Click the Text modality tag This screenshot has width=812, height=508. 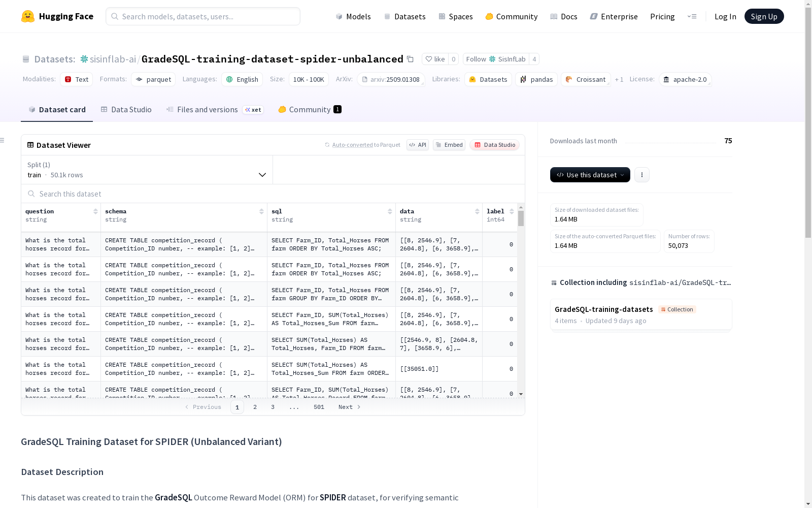[76, 79]
